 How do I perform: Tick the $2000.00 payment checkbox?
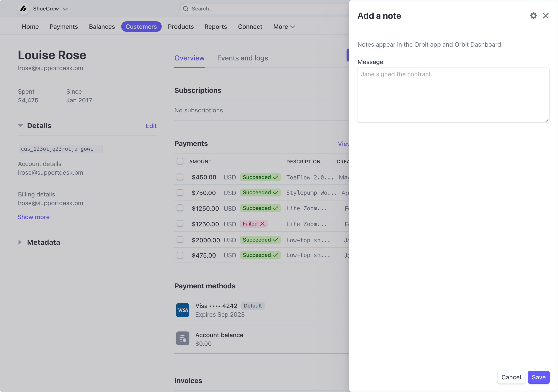[x=180, y=240]
